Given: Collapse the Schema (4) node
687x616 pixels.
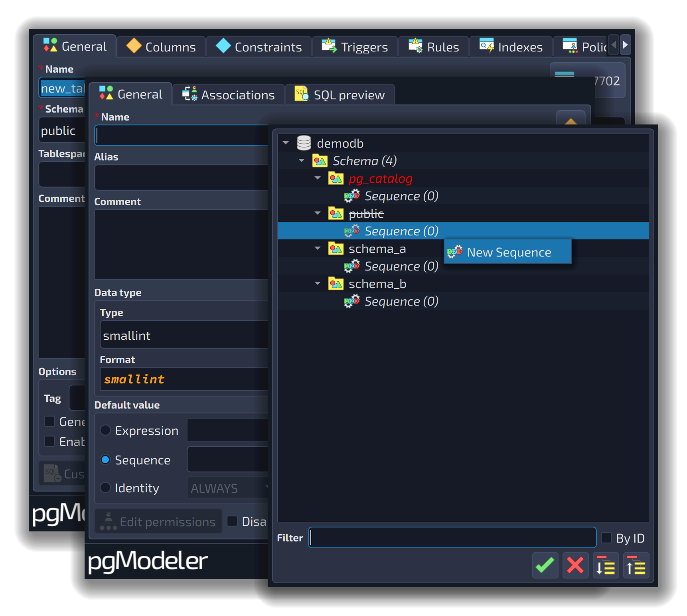Looking at the screenshot, I should 302,160.
